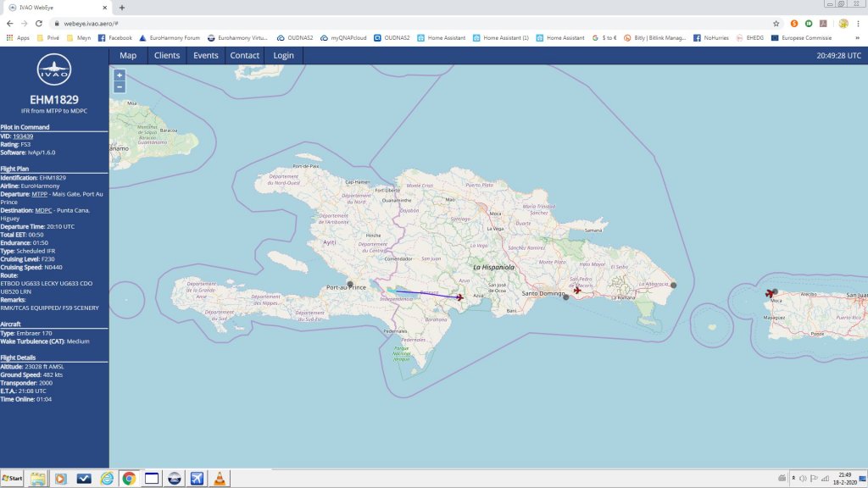The width and height of the screenshot is (868, 488).
Task: Click the aircraft icon over Puerto Rico
Action: tap(770, 294)
